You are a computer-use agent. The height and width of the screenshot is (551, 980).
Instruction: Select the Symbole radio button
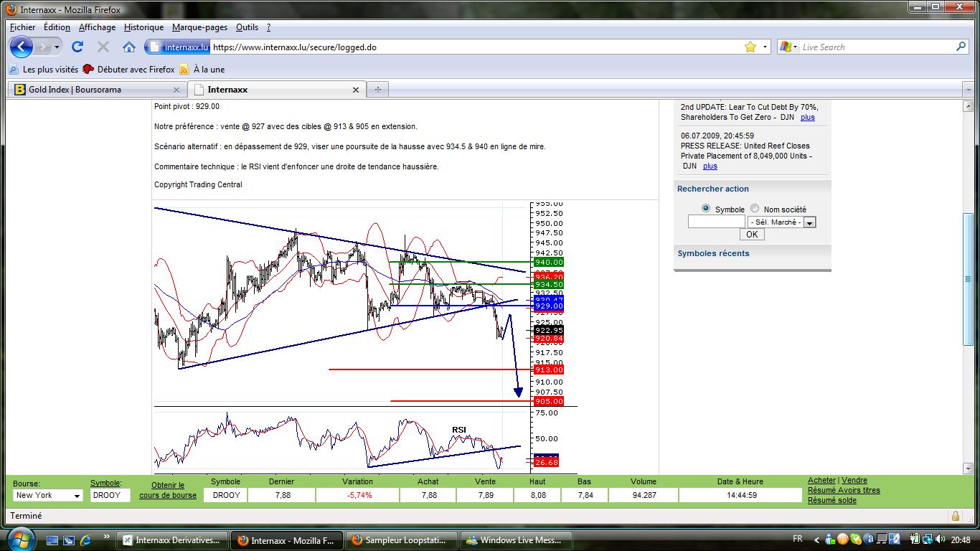706,209
